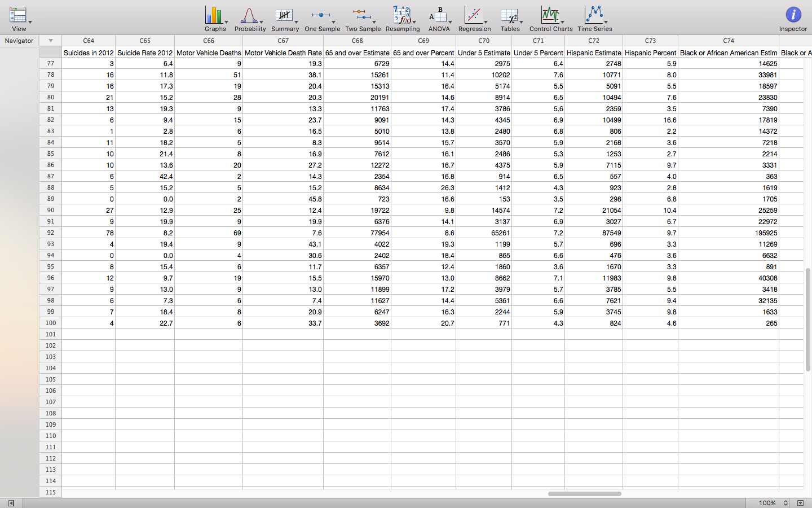Expand the Navigator dropdown arrow
Screen dimensions: 812x508
tap(51, 41)
